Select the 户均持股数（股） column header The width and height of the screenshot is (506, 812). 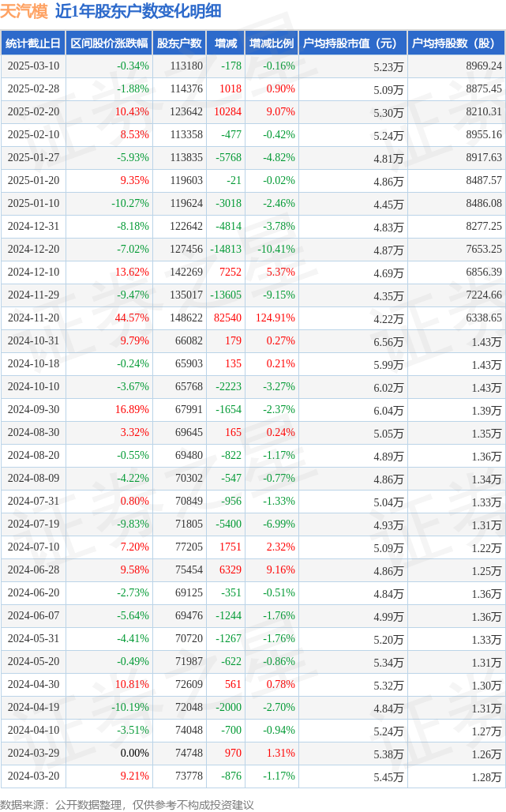coord(457,43)
